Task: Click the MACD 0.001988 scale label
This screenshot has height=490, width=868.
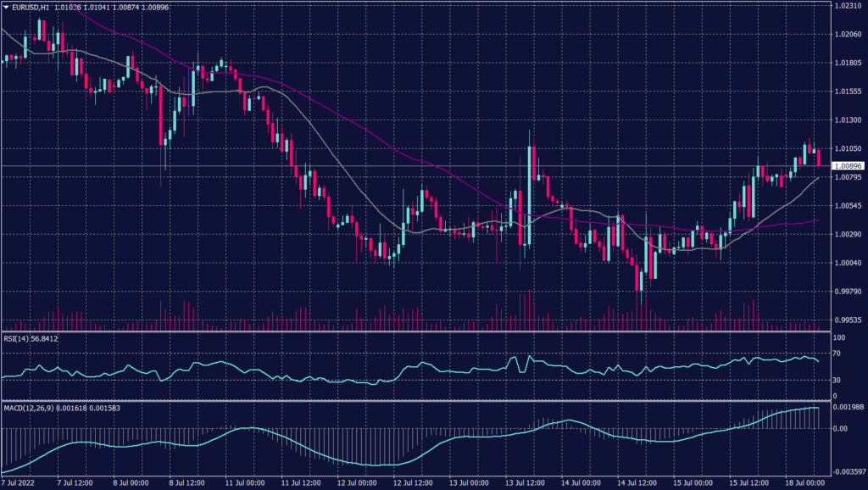Action: pos(845,408)
